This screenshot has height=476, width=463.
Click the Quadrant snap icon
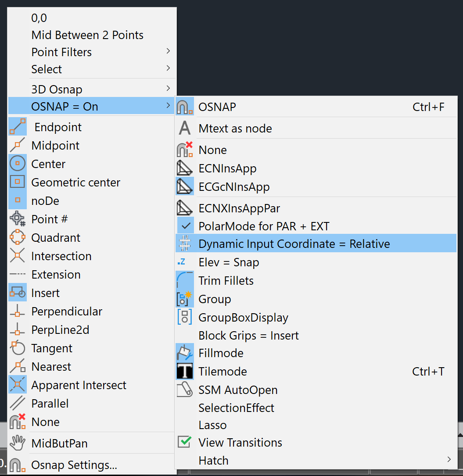tap(18, 238)
